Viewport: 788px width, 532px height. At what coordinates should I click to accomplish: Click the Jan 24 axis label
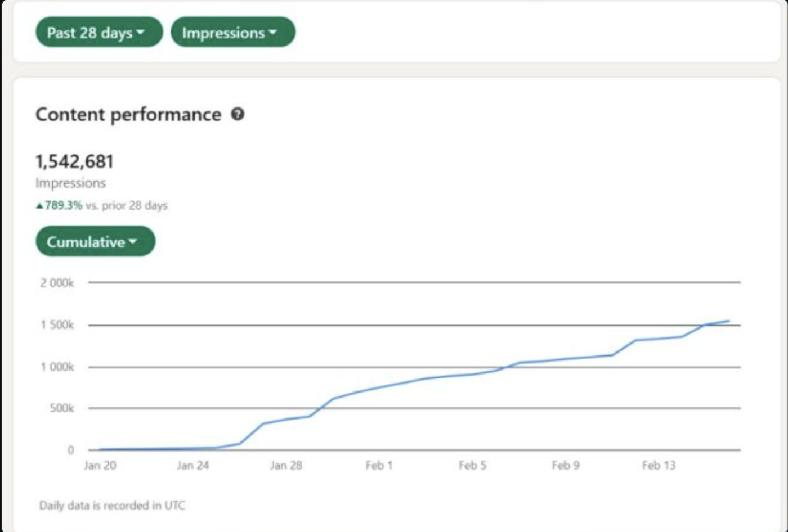click(193, 466)
